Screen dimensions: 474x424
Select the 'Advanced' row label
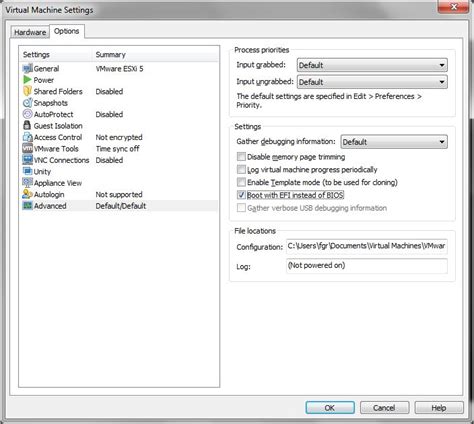[50, 206]
